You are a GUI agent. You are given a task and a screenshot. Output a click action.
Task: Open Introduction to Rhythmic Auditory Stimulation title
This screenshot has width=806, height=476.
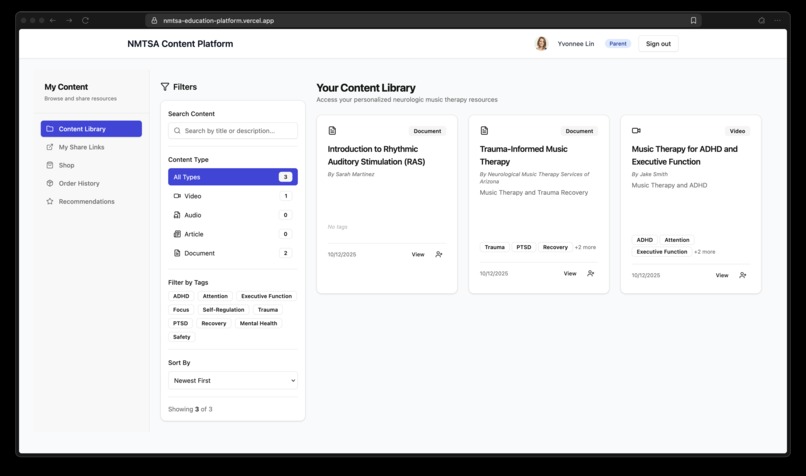pos(376,155)
